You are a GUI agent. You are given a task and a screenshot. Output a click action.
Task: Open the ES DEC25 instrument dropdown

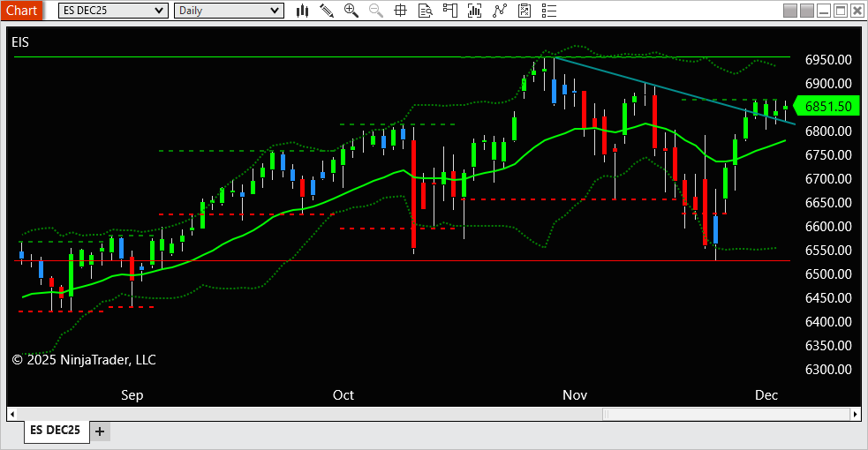pos(113,11)
